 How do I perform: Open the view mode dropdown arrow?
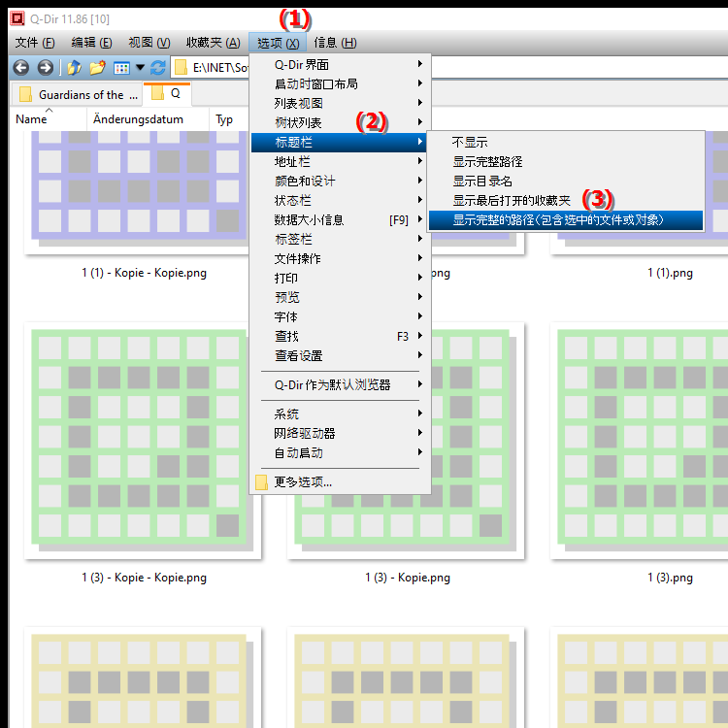point(140,68)
